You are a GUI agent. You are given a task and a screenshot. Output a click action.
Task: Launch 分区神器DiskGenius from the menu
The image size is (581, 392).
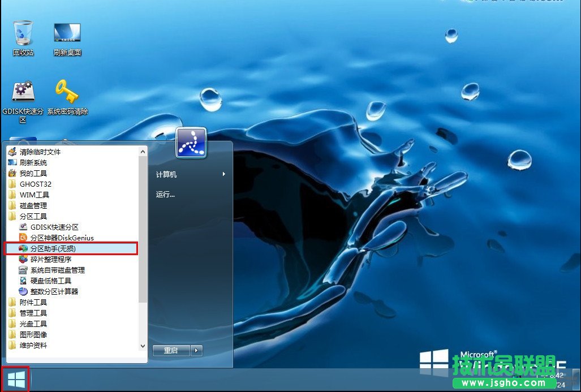[x=62, y=238]
